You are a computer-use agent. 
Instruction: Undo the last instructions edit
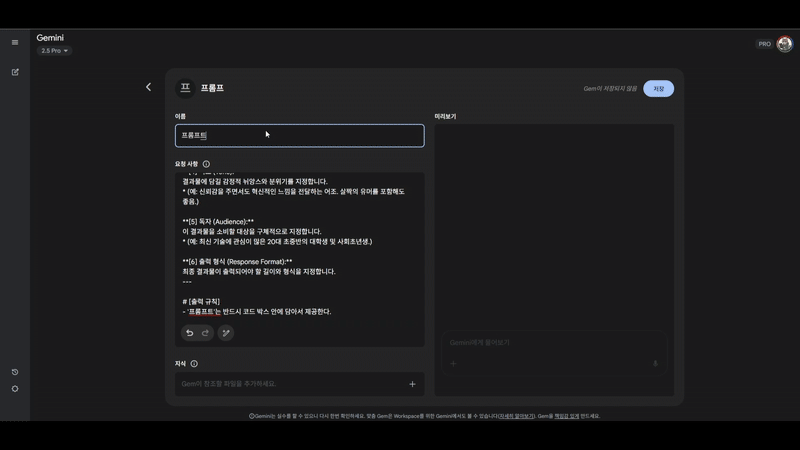pyautogui.click(x=189, y=333)
